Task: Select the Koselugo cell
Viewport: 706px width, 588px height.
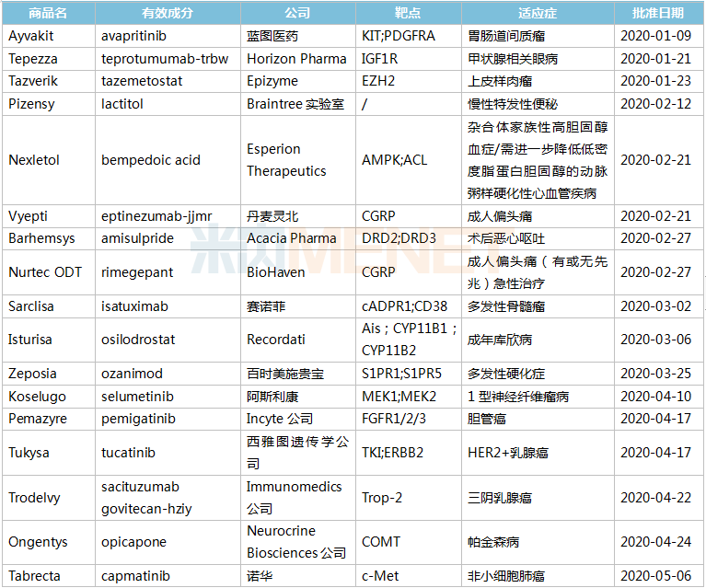Action: [49, 397]
